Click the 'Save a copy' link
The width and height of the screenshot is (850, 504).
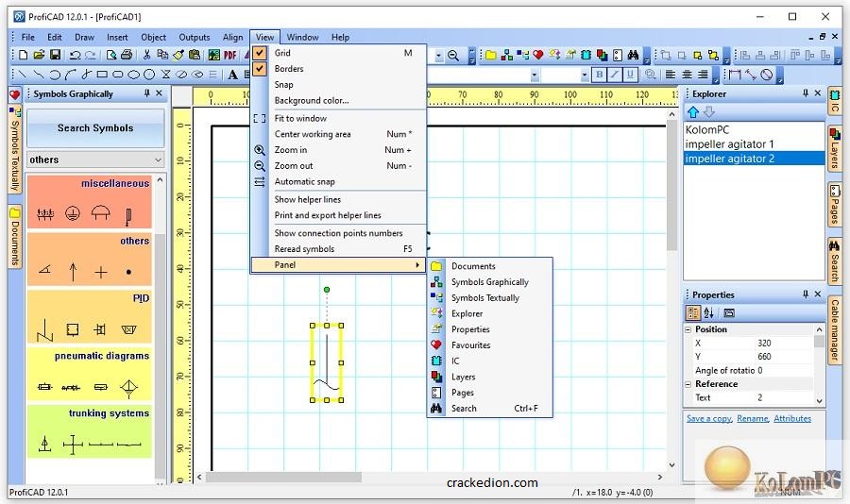[x=709, y=418]
